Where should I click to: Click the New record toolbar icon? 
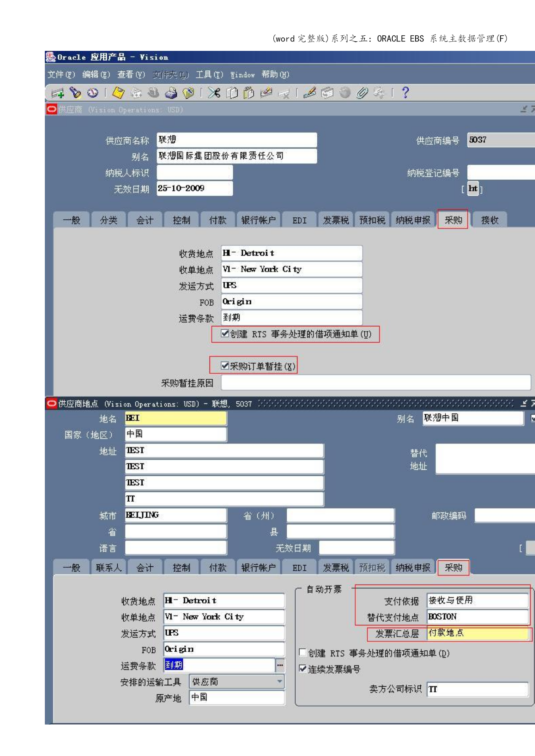pyautogui.click(x=57, y=93)
